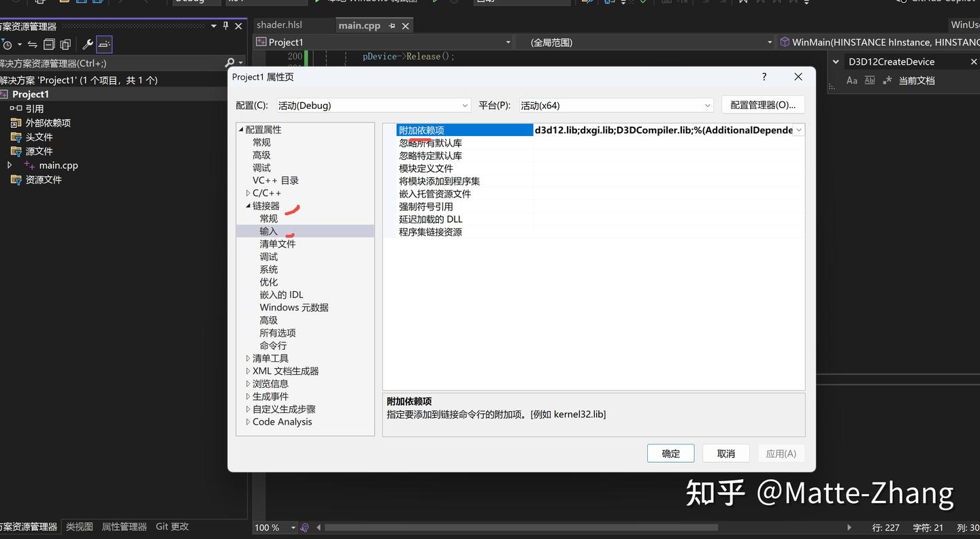This screenshot has height=539, width=980.
Task: Toggle preview selected items in Solution Explorer
Action: point(103,44)
